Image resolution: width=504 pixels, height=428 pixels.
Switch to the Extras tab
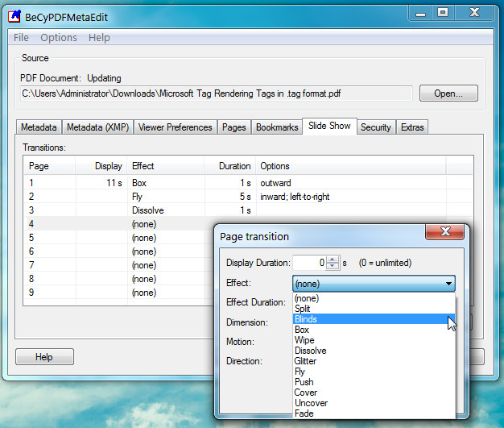[412, 127]
